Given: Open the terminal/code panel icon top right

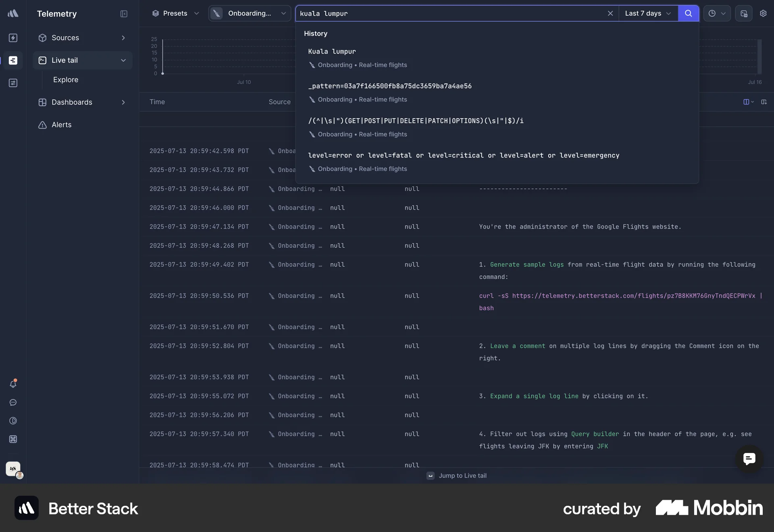Looking at the screenshot, I should point(744,13).
